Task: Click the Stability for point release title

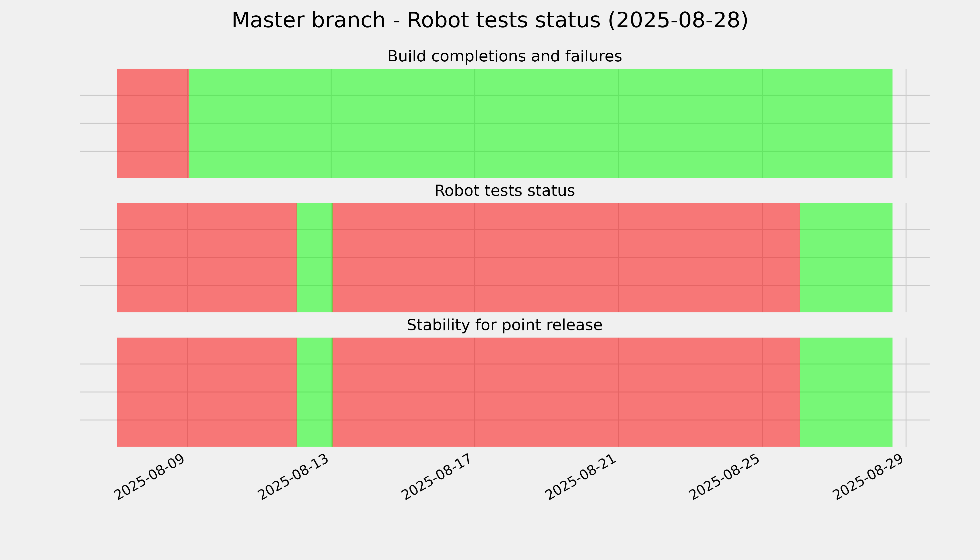Action: pyautogui.click(x=504, y=325)
